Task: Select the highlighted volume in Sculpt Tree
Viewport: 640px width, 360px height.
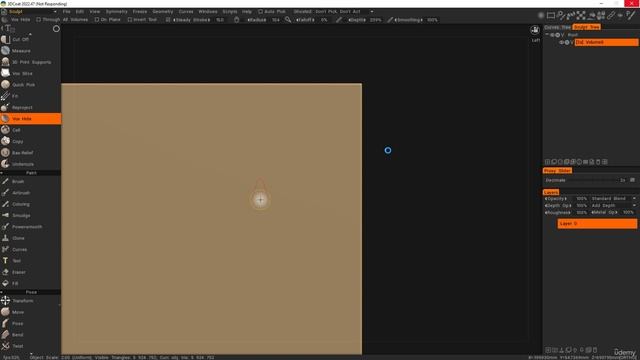Action: [x=606, y=42]
